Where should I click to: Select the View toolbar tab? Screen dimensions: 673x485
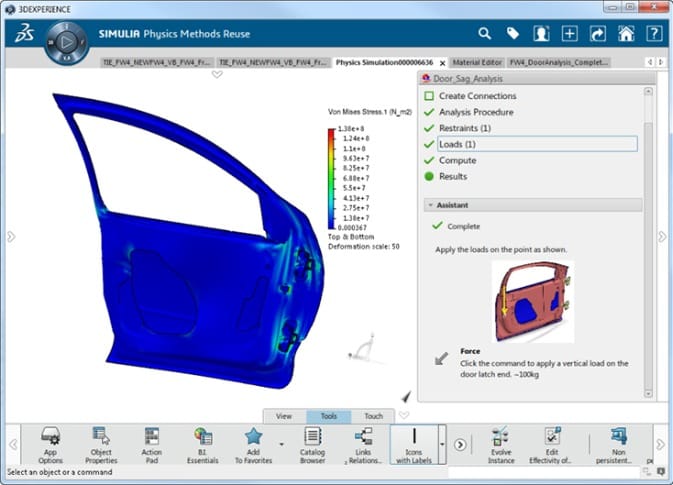[x=284, y=416]
